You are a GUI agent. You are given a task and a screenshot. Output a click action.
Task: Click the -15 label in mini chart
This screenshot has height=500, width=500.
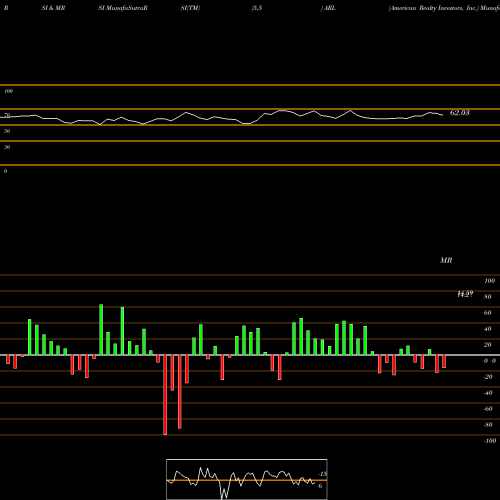point(323,474)
